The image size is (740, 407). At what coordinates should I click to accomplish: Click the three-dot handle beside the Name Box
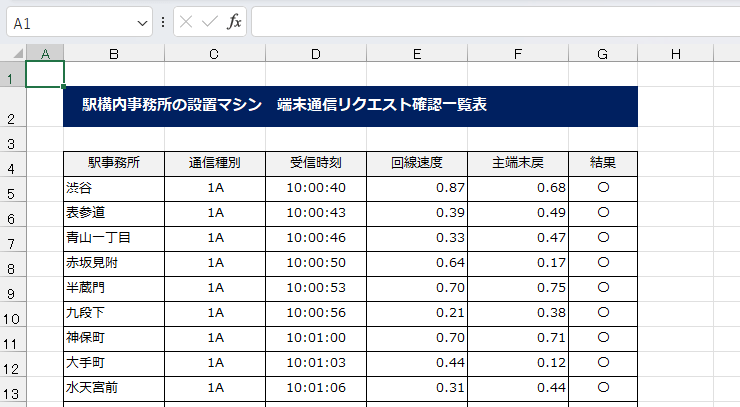click(x=163, y=22)
